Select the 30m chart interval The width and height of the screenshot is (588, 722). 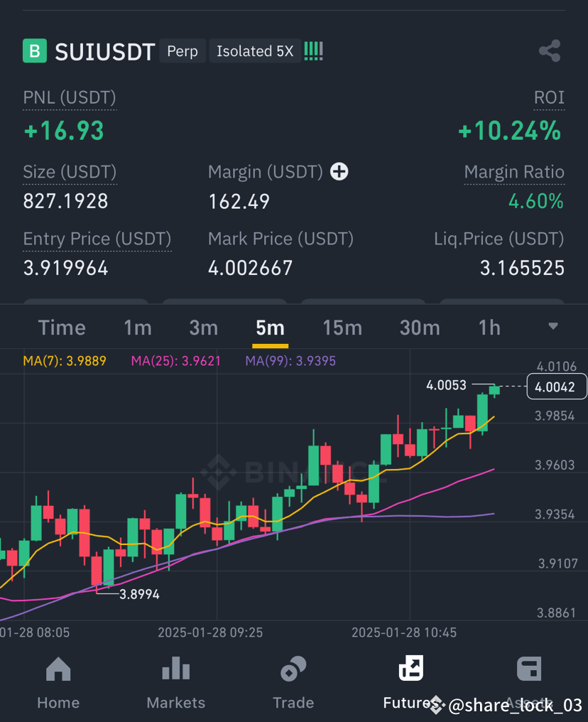pos(420,328)
